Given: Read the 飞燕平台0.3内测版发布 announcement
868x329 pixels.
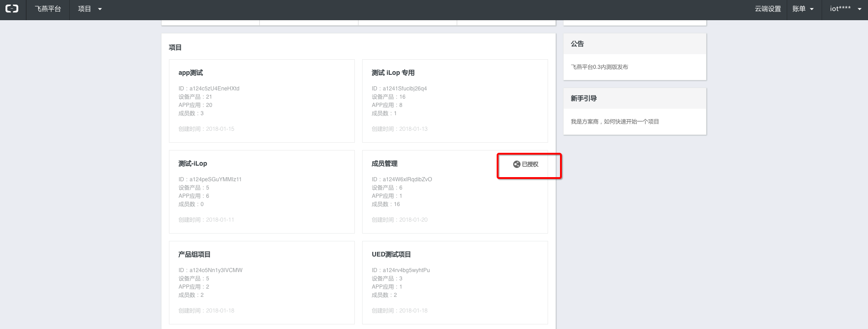Looking at the screenshot, I should coord(599,67).
